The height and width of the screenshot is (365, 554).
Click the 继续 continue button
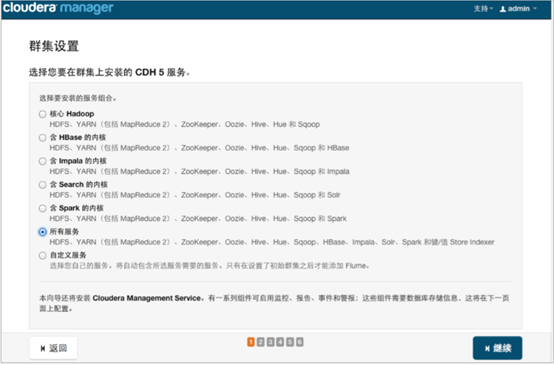(x=497, y=348)
